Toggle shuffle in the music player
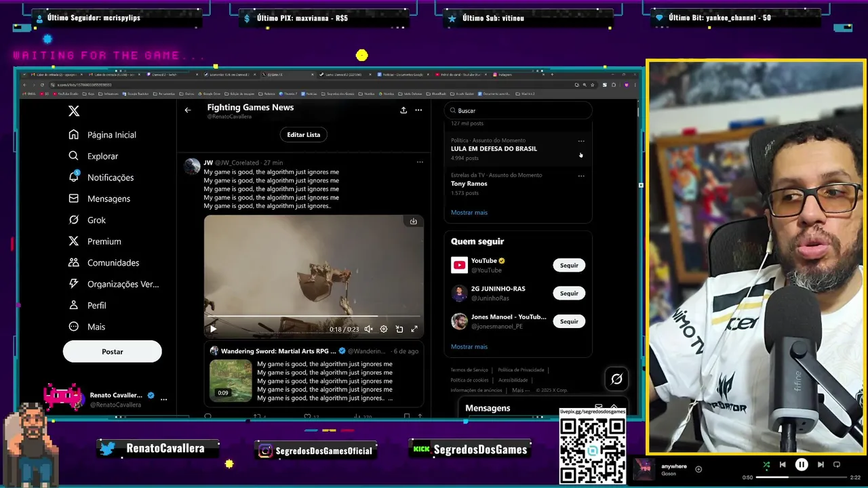Viewport: 868px width, 488px height. (x=766, y=465)
